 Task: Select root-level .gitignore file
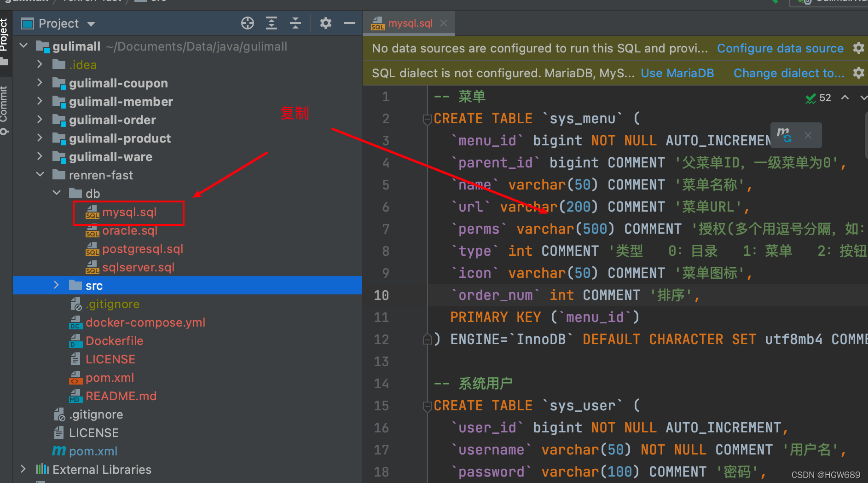click(x=96, y=414)
